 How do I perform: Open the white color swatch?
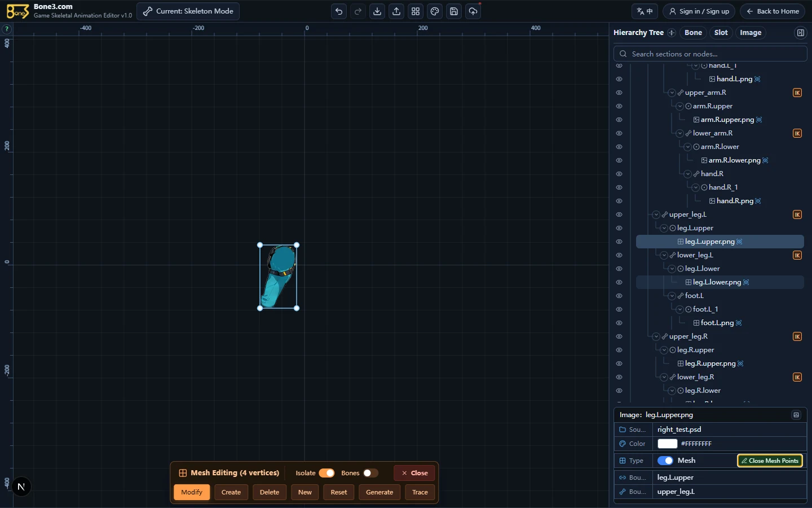(667, 444)
